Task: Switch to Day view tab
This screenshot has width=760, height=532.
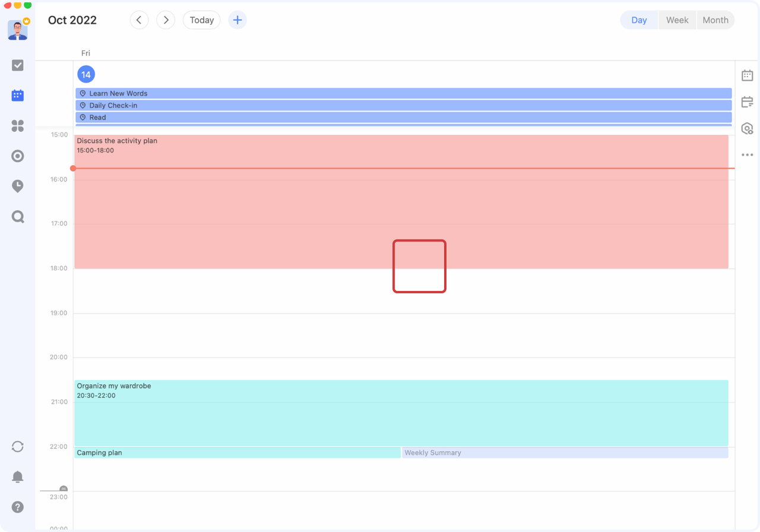Action: click(639, 20)
